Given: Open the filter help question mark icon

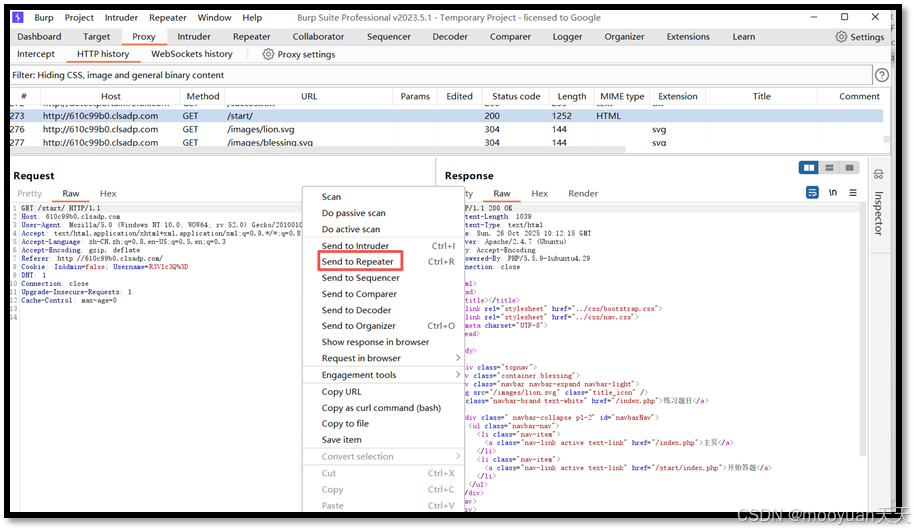Looking at the screenshot, I should (881, 75).
